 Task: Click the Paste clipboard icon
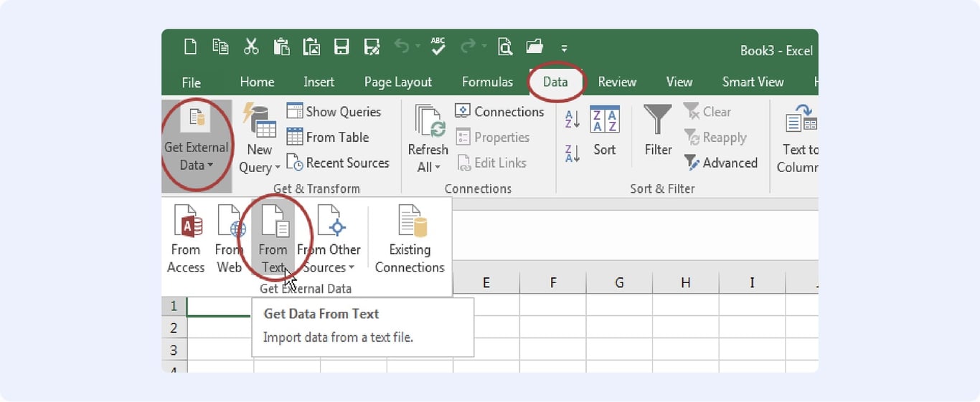[x=281, y=47]
